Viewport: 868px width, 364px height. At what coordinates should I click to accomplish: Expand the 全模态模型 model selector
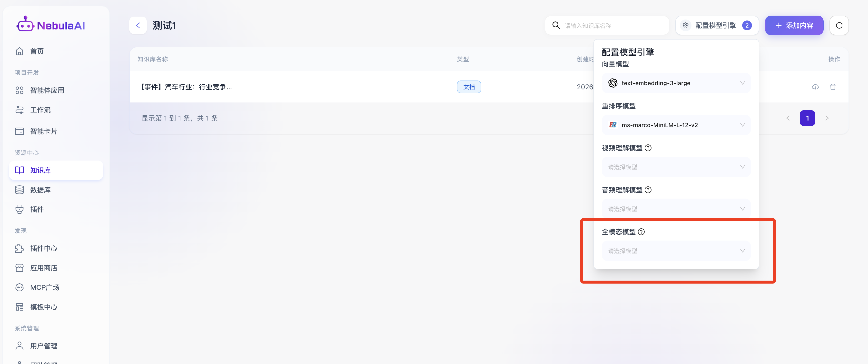(676, 251)
